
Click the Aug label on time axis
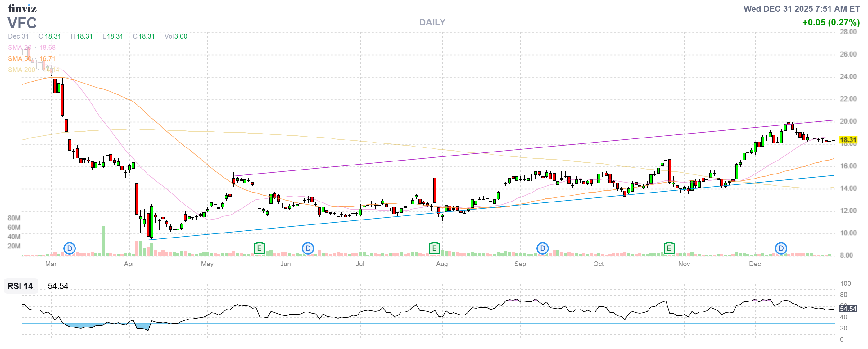pyautogui.click(x=442, y=264)
